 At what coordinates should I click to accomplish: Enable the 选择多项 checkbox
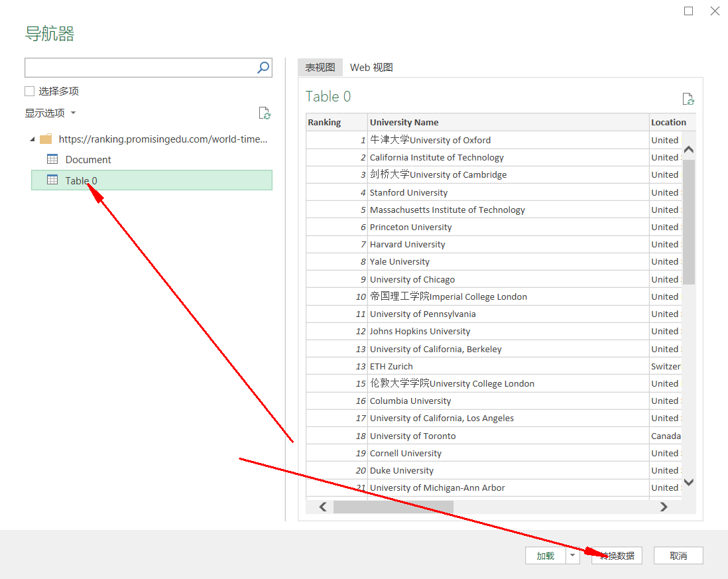click(30, 91)
